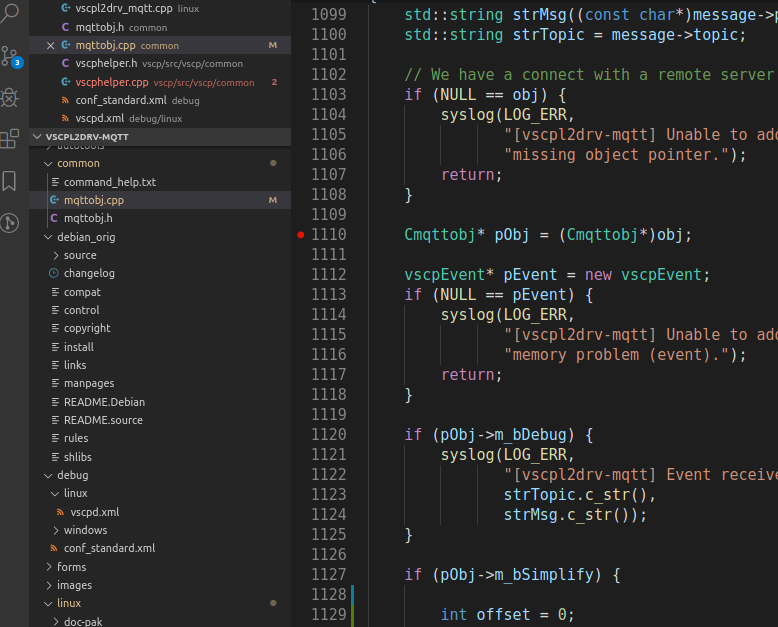
Task: Click the modified-line marker at line 1128
Action: (353, 594)
